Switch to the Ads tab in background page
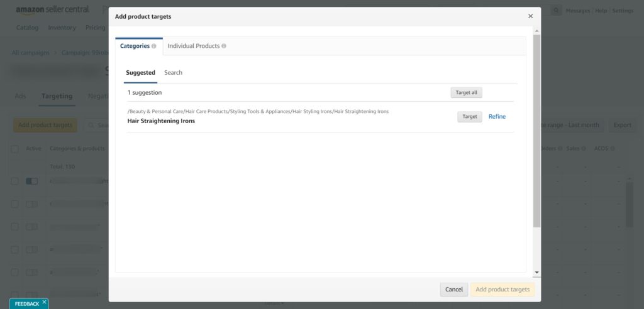The height and width of the screenshot is (309, 644). pos(20,96)
